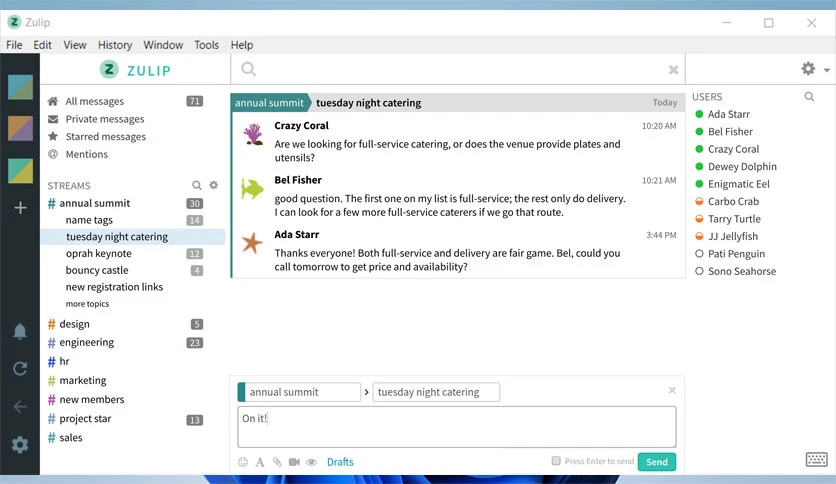Image resolution: width=836 pixels, height=484 pixels.
Task: Enable Press Enter to send checkbox
Action: 556,461
